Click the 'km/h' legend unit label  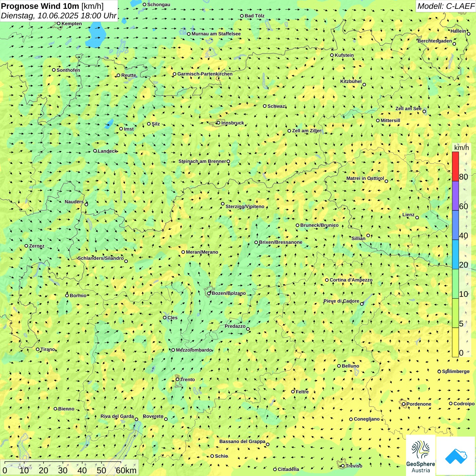pos(461,148)
